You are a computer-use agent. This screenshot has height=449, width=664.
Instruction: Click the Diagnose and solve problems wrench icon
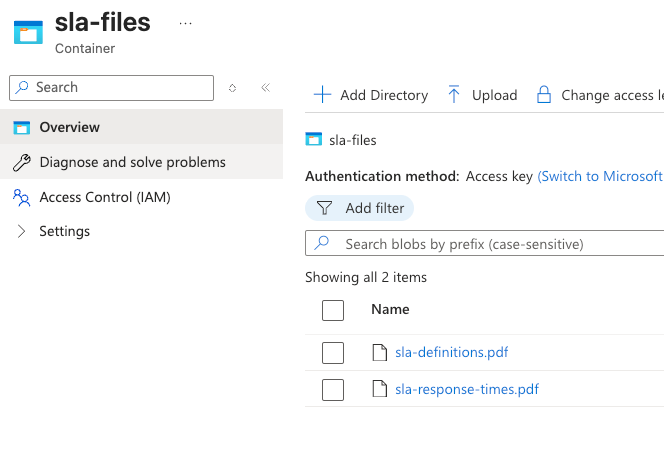(x=22, y=162)
